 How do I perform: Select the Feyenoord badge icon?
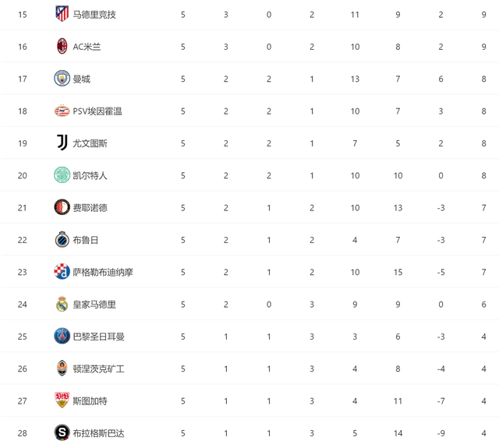(62, 207)
